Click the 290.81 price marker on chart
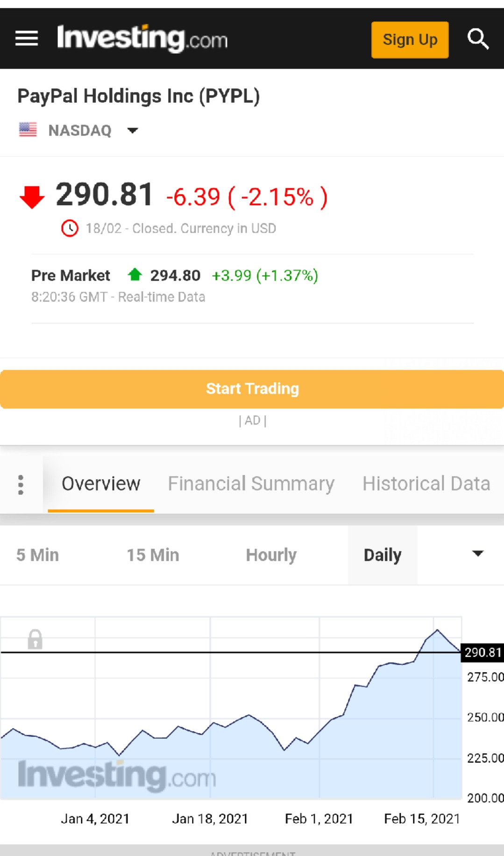Screen dimensions: 504x856 [482, 652]
